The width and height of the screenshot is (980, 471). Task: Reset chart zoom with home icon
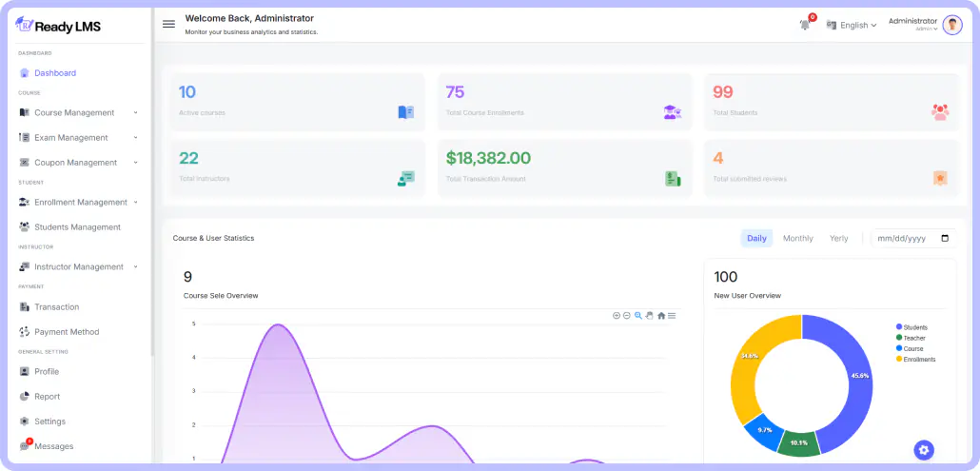(x=661, y=315)
